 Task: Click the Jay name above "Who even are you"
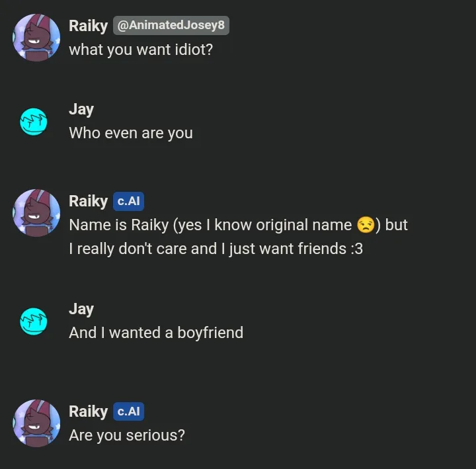point(81,109)
